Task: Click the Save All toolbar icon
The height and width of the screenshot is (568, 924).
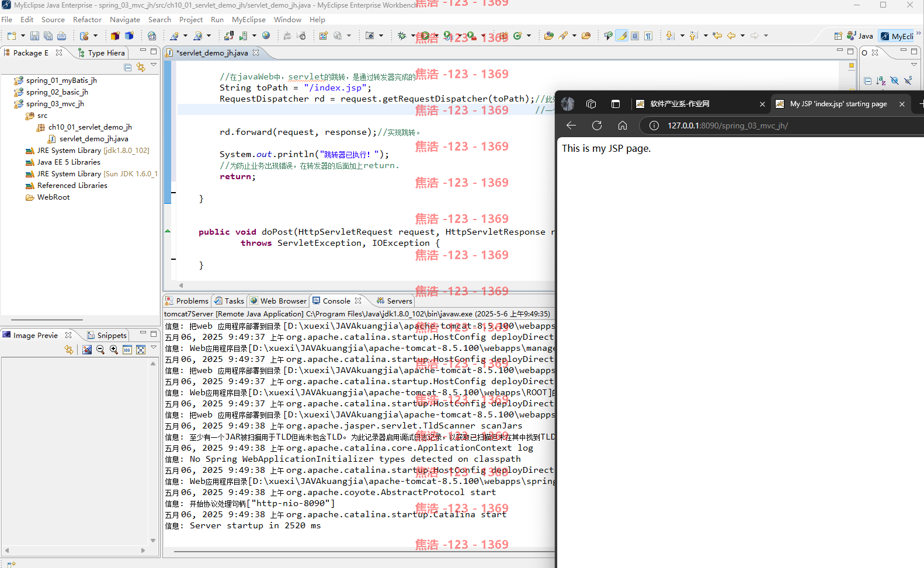Action: 48,36
